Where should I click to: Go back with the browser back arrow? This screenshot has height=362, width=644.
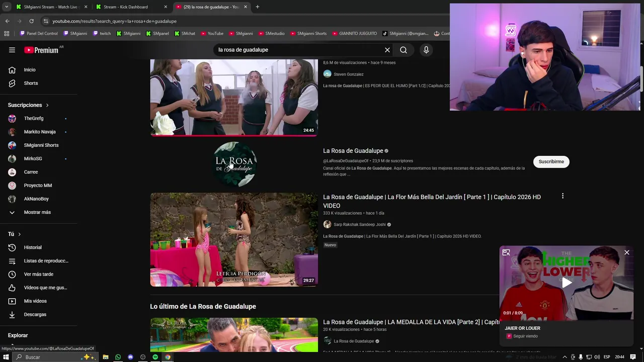(x=7, y=21)
